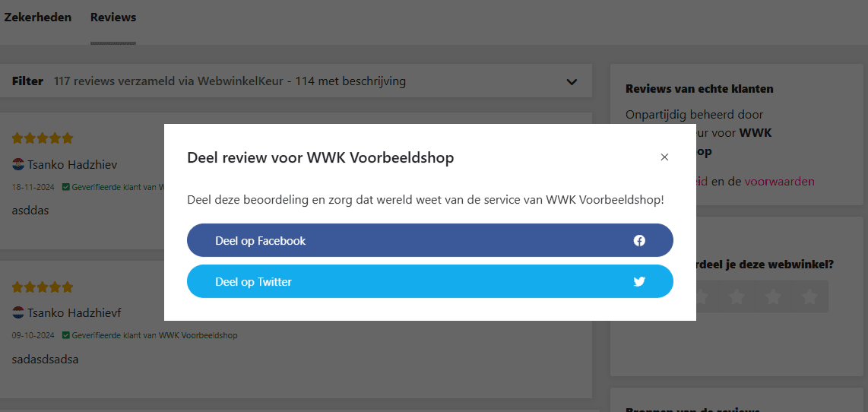The width and height of the screenshot is (868, 412).
Task: Switch to the Zekerheden tab
Action: tap(38, 17)
